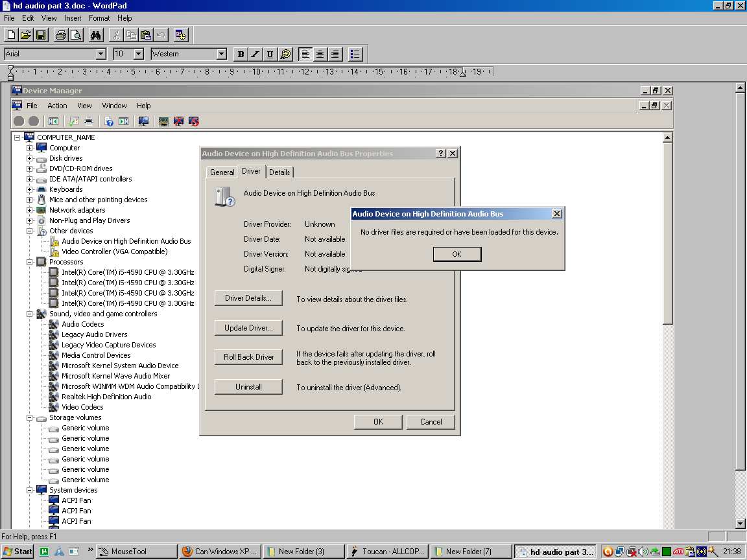747x560 pixels.
Task: Toggle Bullets list style
Action: [355, 54]
